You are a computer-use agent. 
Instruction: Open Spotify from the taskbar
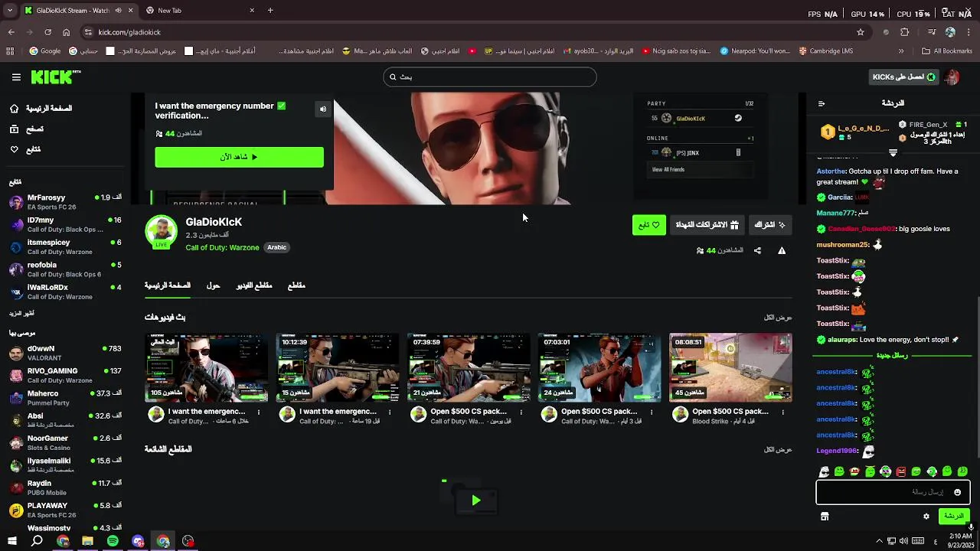(113, 541)
